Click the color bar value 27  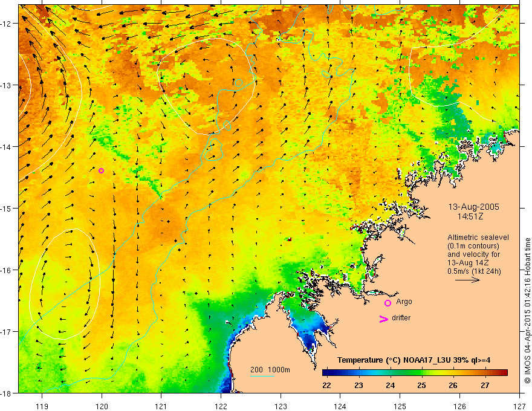click(485, 385)
